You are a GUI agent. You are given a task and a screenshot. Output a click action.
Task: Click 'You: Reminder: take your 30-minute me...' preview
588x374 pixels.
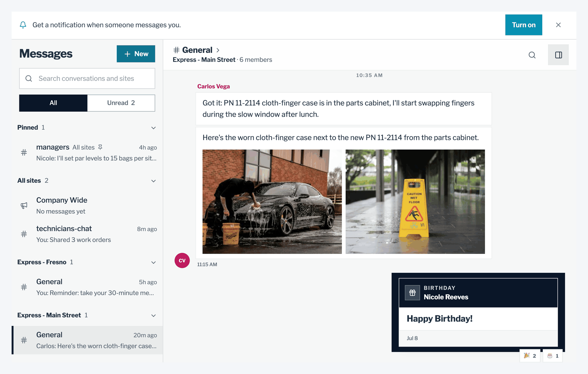(95, 293)
